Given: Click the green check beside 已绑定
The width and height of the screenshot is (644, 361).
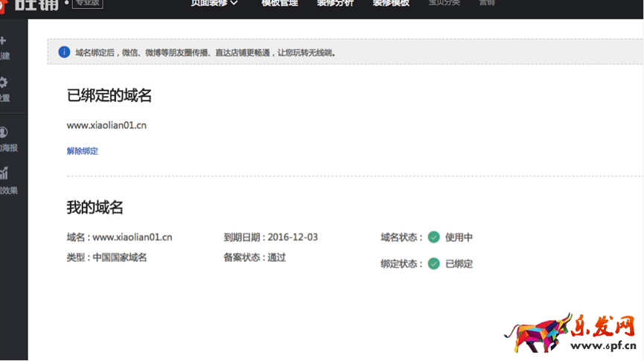Looking at the screenshot, I should pyautogui.click(x=434, y=263).
